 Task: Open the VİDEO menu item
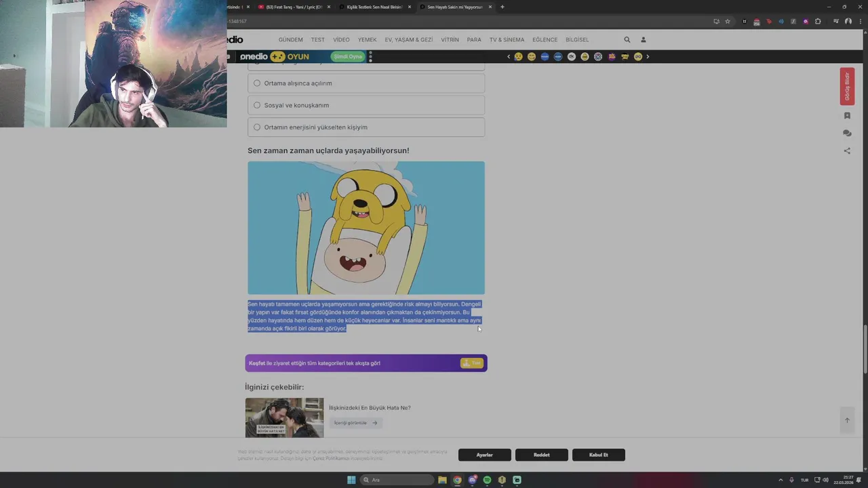(341, 40)
